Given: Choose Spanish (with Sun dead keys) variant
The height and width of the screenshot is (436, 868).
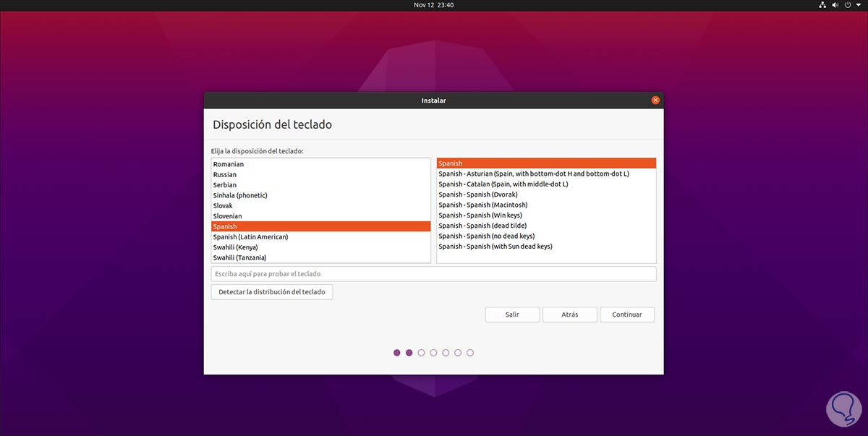Looking at the screenshot, I should (546, 247).
